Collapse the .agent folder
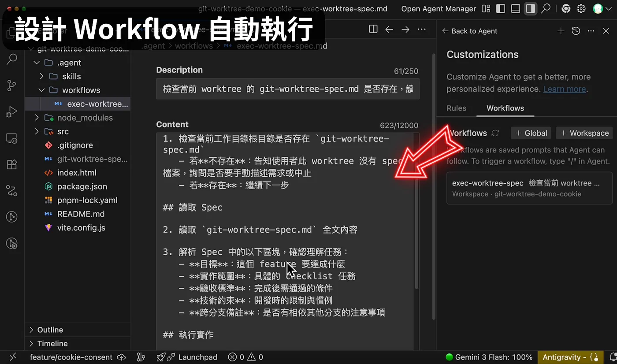This screenshot has width=617, height=364. click(x=37, y=63)
